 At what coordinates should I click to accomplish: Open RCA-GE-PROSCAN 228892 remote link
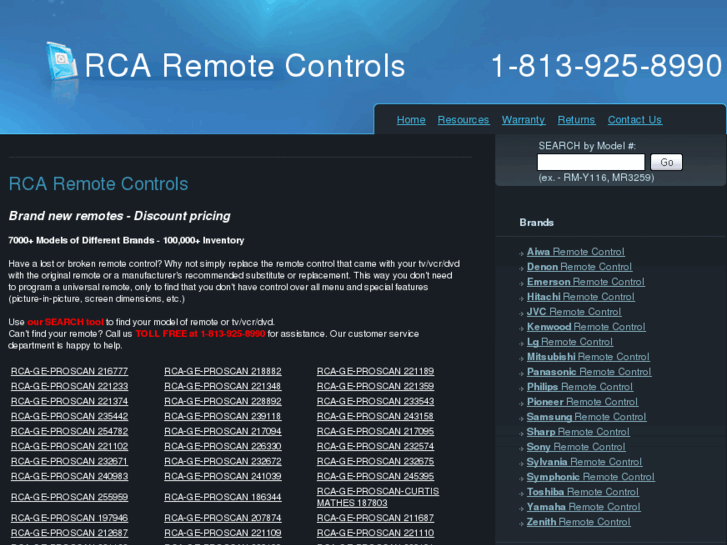pyautogui.click(x=223, y=401)
